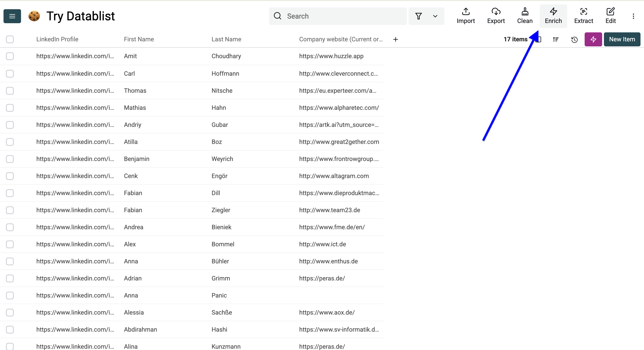644x350 pixels.
Task: Open Amit's LinkedIn profile link
Action: click(75, 56)
